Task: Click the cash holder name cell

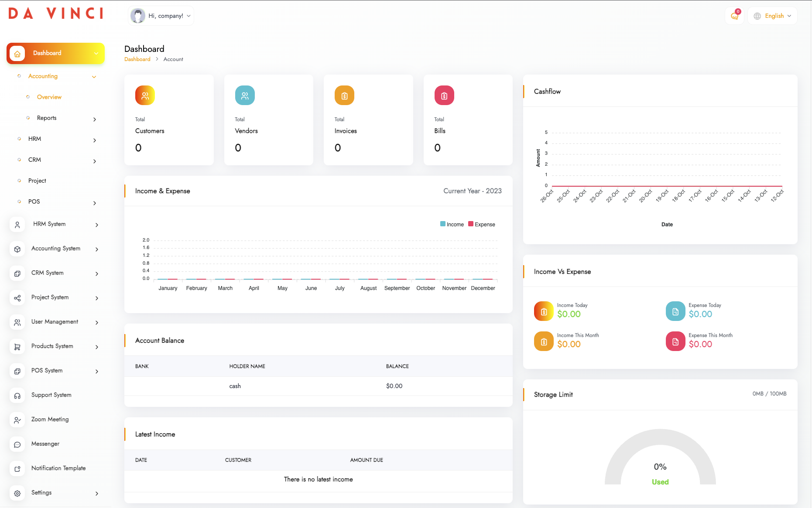Action: pos(235,386)
